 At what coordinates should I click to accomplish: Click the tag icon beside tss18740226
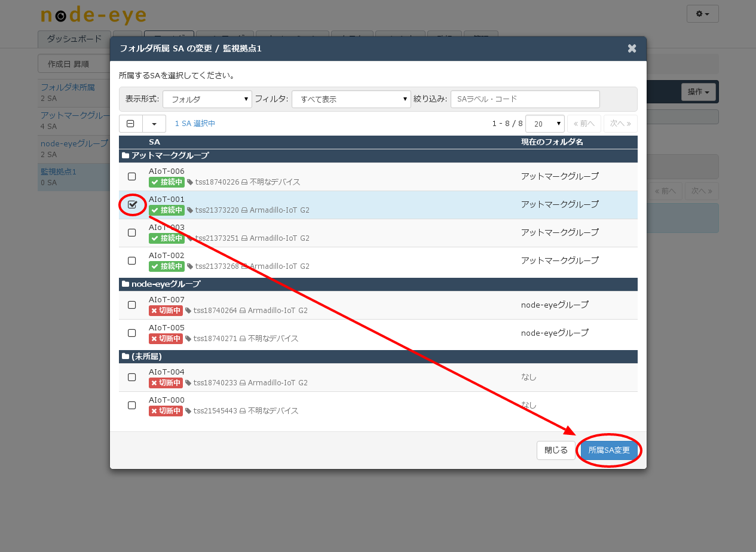coord(190,182)
